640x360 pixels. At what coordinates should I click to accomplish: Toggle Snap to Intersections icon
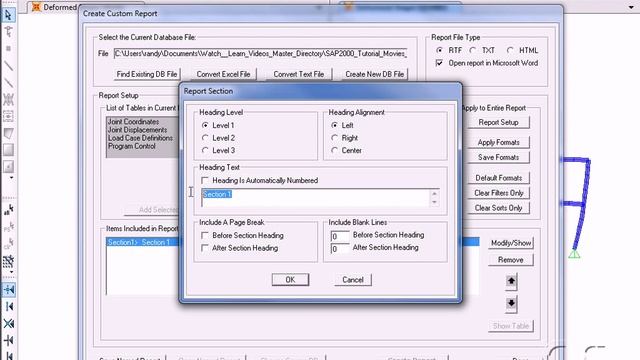(x=8, y=323)
